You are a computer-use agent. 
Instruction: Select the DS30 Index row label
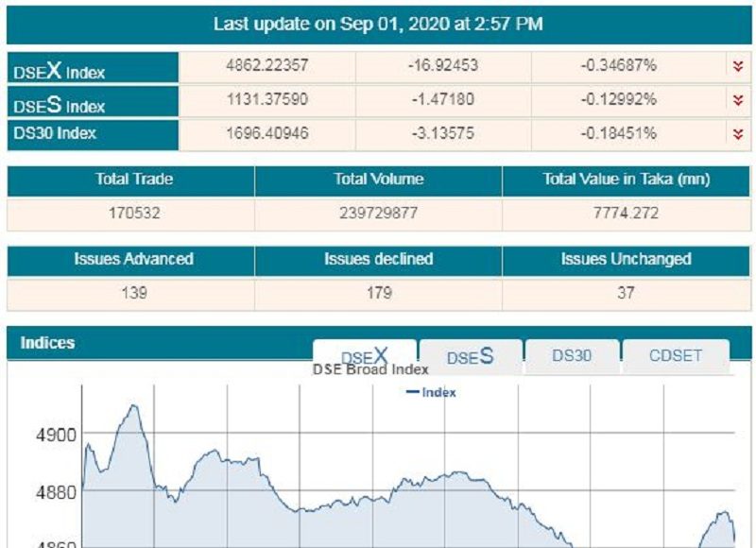55,133
